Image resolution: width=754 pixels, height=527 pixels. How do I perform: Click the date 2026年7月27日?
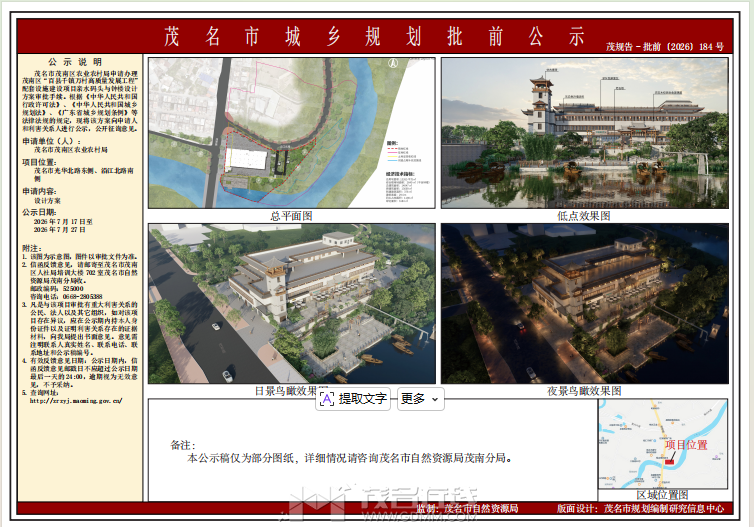pyautogui.click(x=60, y=230)
